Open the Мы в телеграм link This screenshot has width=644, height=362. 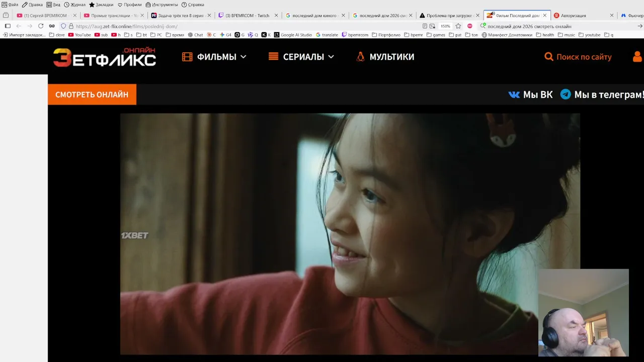pyautogui.click(x=601, y=95)
